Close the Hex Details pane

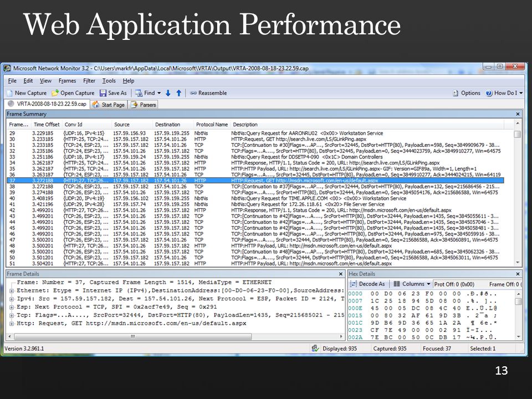[x=518, y=274]
